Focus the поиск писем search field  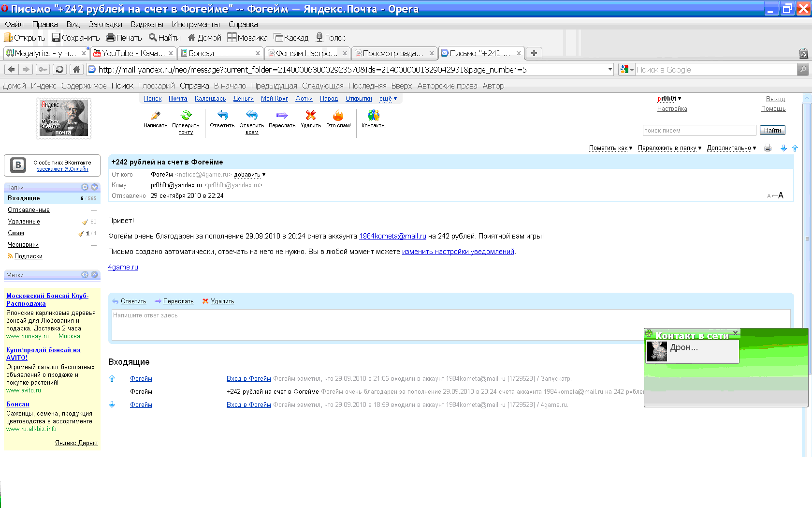pos(699,130)
